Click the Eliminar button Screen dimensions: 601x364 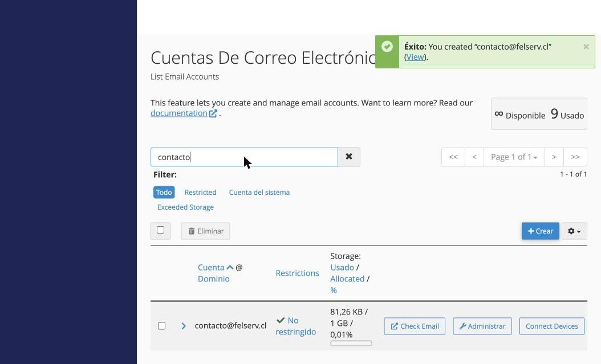point(205,231)
